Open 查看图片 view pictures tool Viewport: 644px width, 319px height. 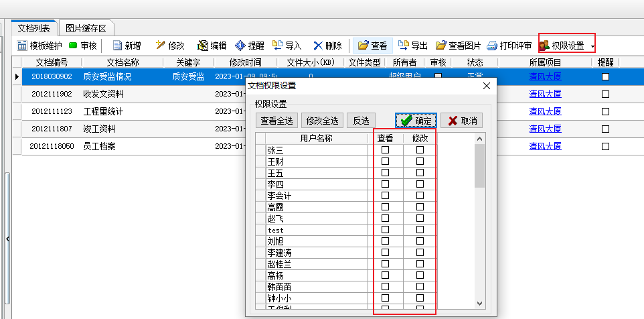[441, 46]
